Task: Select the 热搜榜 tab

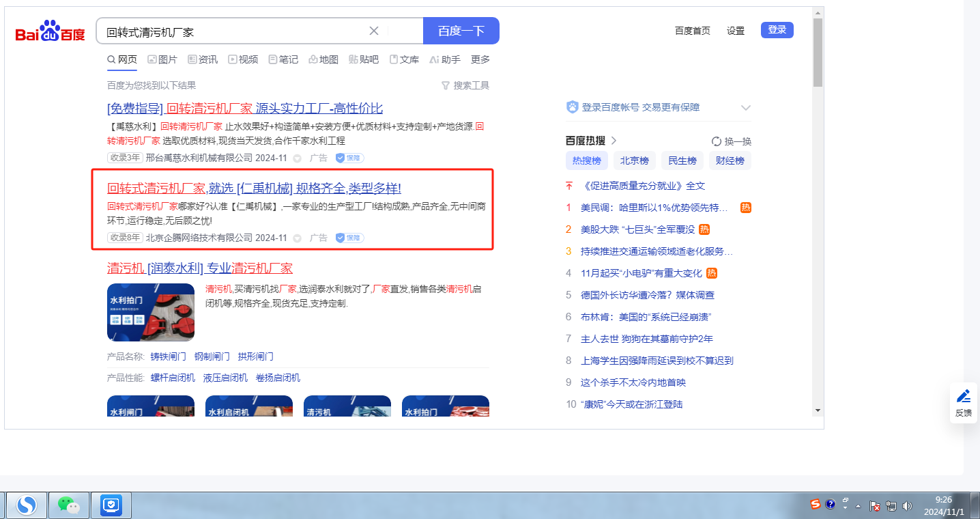Action: coord(587,161)
